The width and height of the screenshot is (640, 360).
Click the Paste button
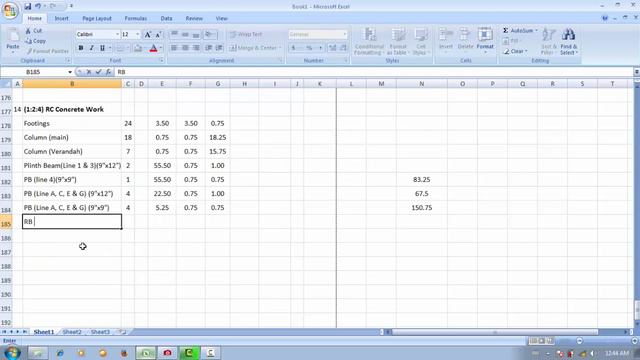13,41
